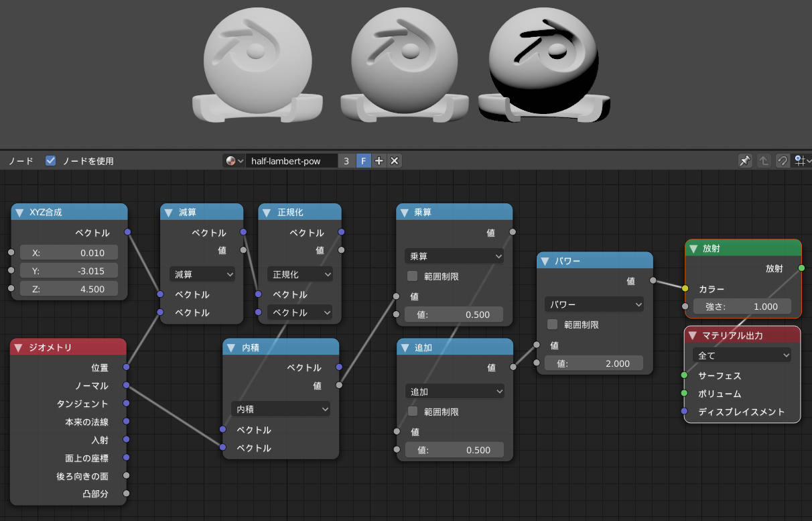Click 面上の座標 output socket on ジオメトリ node
812x521 pixels.
tap(127, 458)
